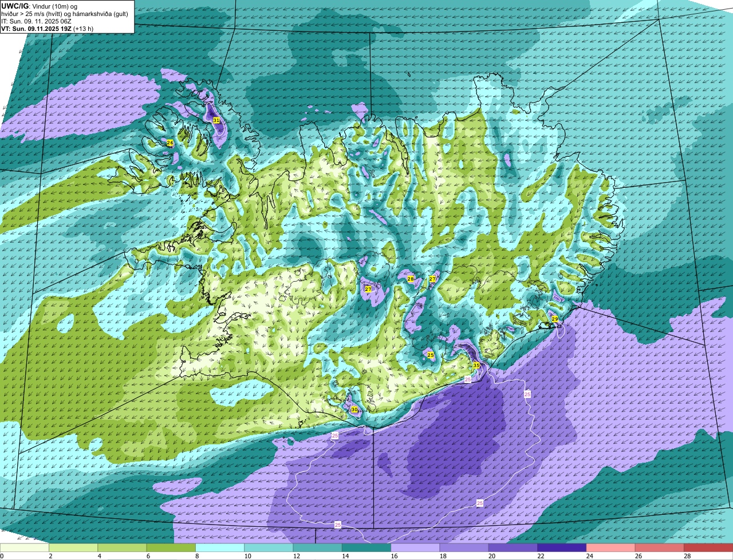This screenshot has height=560, width=733.
Task: Pick the 4–6 m/s legend color swatch
Action: [122, 548]
